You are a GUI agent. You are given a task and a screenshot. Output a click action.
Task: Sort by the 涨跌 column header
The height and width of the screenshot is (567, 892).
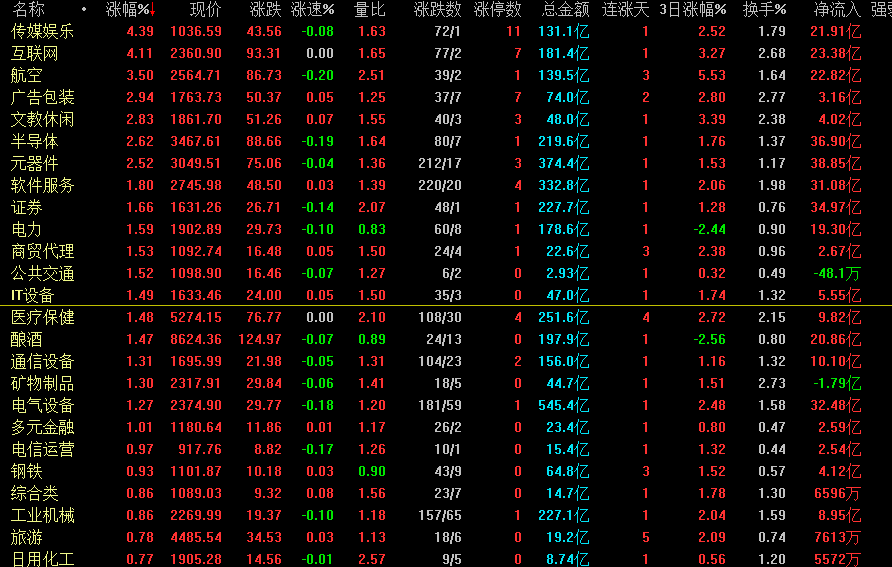click(x=265, y=9)
